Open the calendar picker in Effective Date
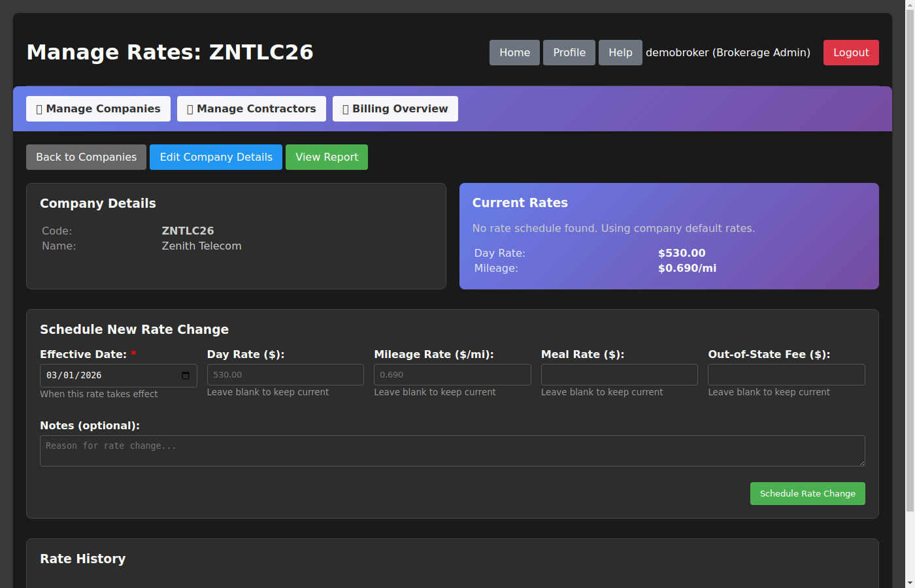 [186, 376]
